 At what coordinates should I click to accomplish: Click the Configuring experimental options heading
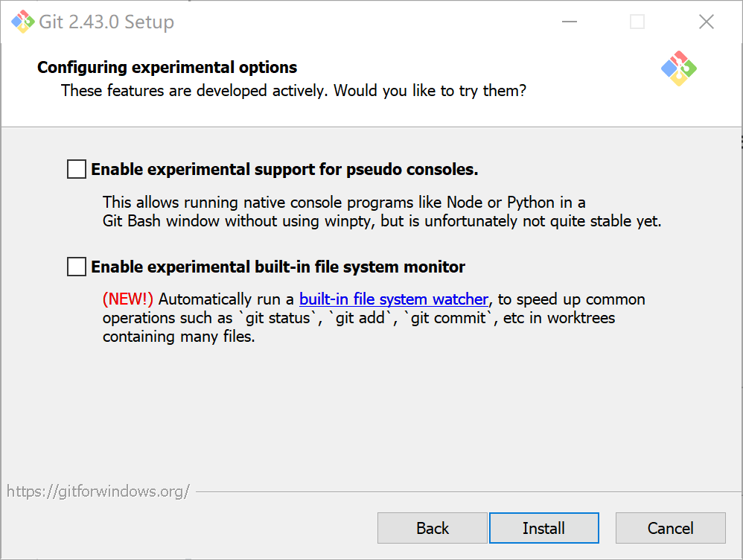(167, 68)
